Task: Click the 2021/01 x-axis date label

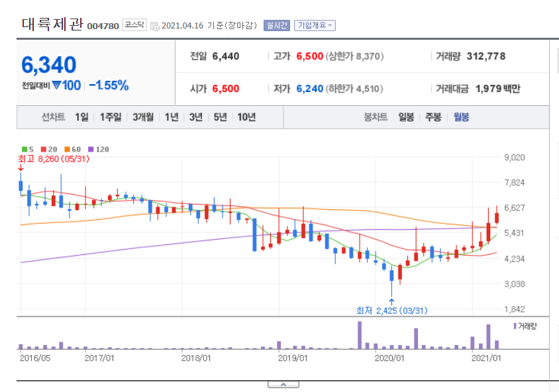Action: pyautogui.click(x=486, y=358)
